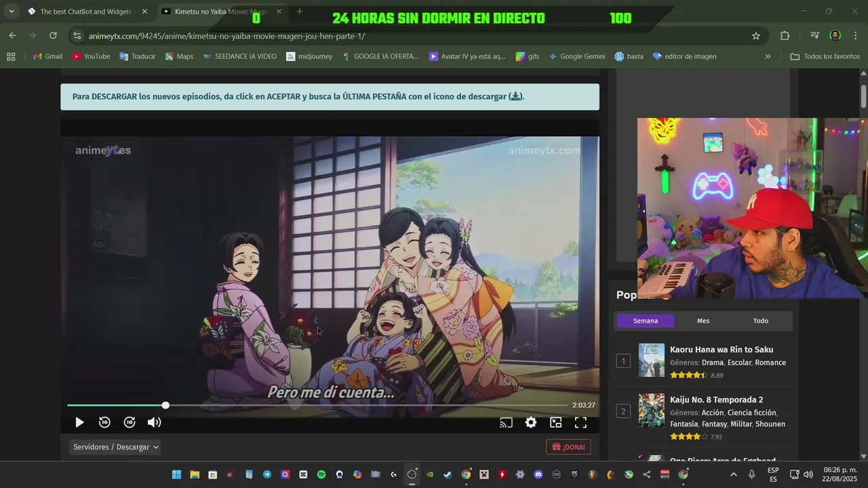Image resolution: width=868 pixels, height=488 pixels.
Task: Open CapCut from the taskbar
Action: (x=303, y=474)
